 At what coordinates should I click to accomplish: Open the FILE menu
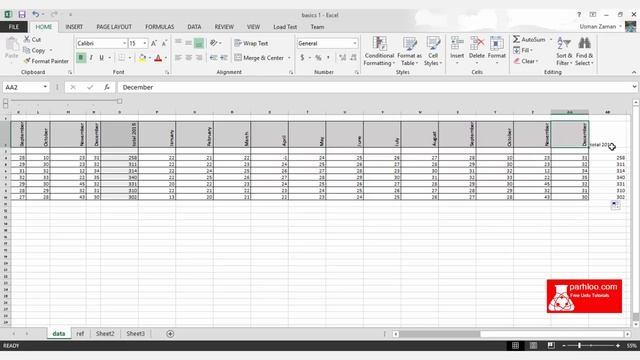pyautogui.click(x=14, y=27)
